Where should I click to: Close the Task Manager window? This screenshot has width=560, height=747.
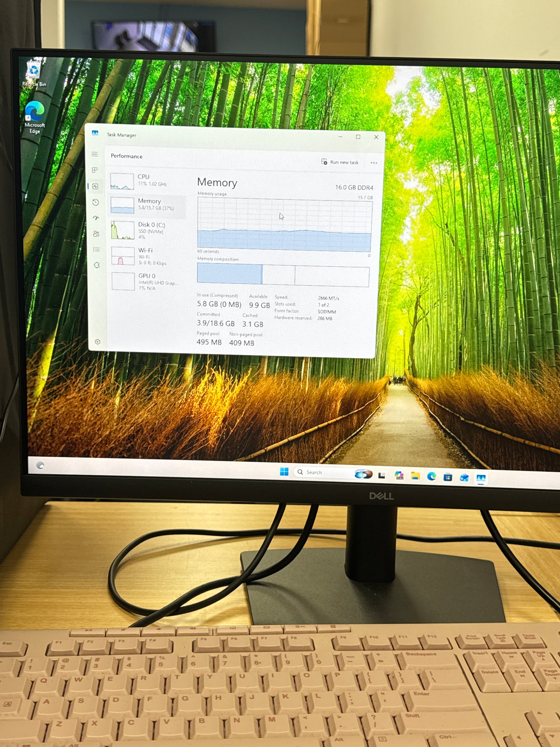coord(376,137)
